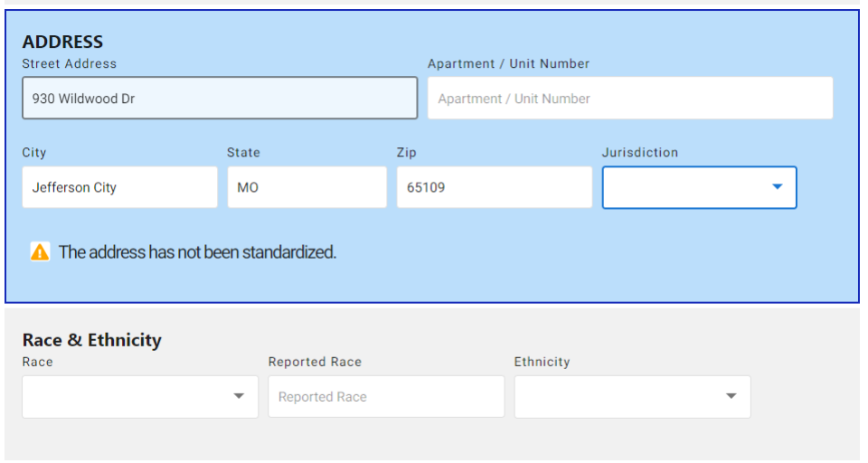Click 'The address has not been standardized.' message
The width and height of the screenshot is (868, 463).
(198, 252)
